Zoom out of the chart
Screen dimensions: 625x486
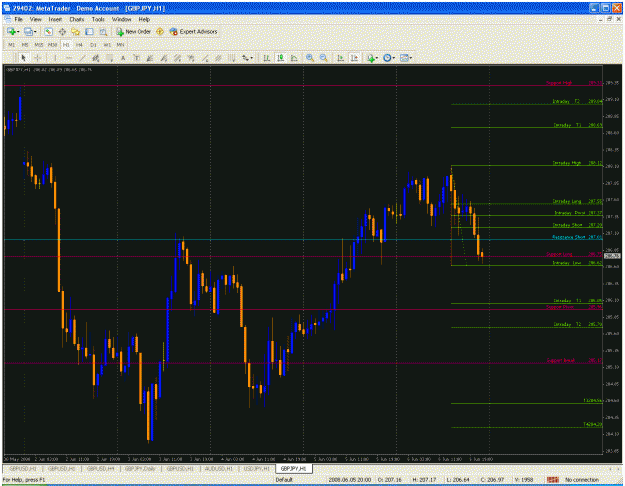point(324,58)
